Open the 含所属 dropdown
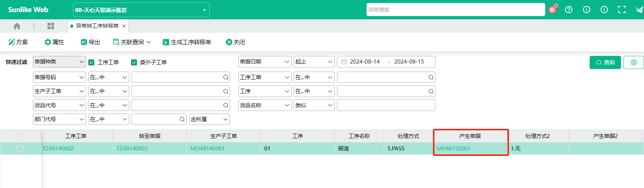 [x=210, y=119]
